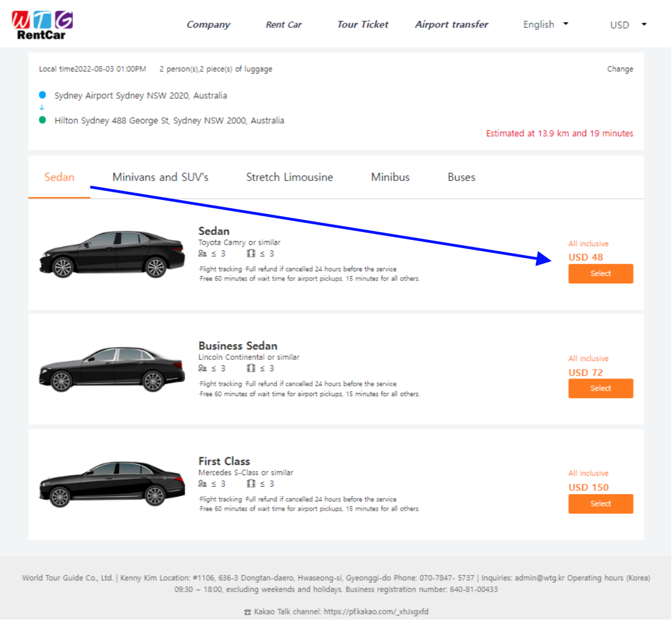Click the green drop-off location dot
The width and height of the screenshot is (672, 621).
pos(42,120)
